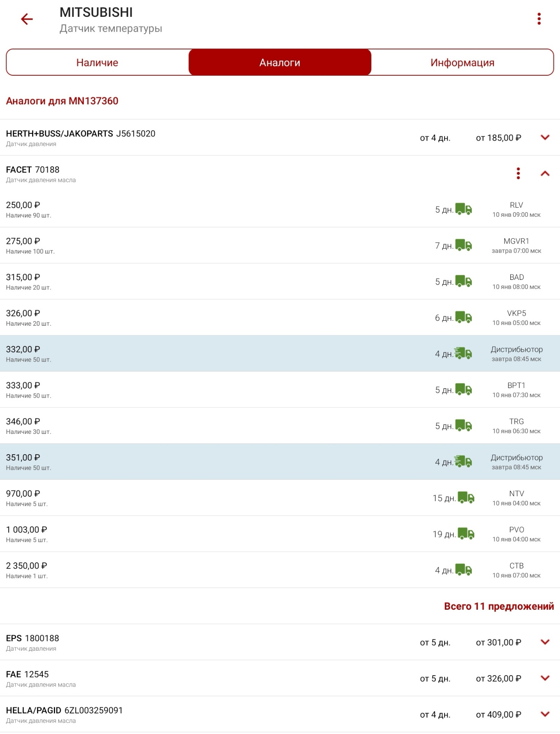The height and width of the screenshot is (734, 560).
Task: Expand HELLA/PAGID 6ZL003259091 offers
Action: click(x=545, y=714)
